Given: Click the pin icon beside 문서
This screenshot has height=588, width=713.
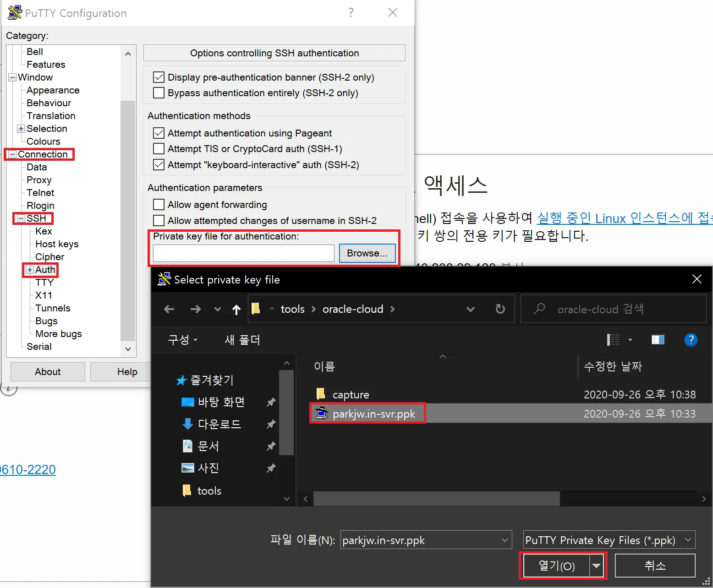Looking at the screenshot, I should coord(271,446).
